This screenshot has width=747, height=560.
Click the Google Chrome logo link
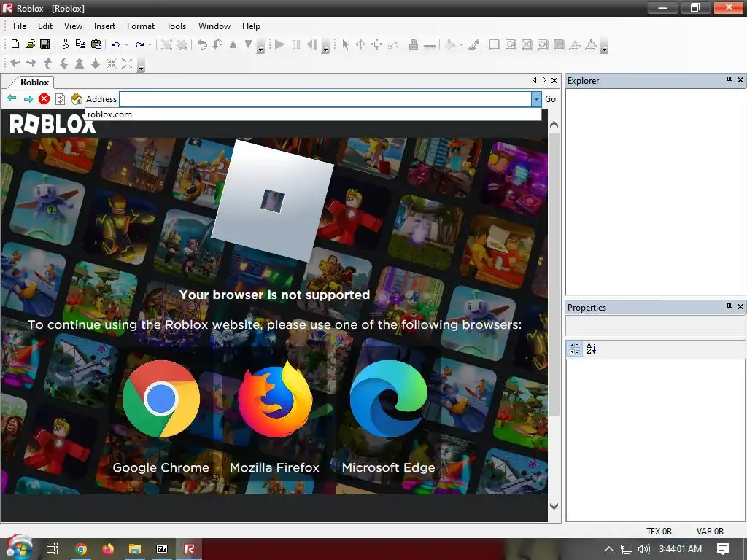tap(161, 399)
